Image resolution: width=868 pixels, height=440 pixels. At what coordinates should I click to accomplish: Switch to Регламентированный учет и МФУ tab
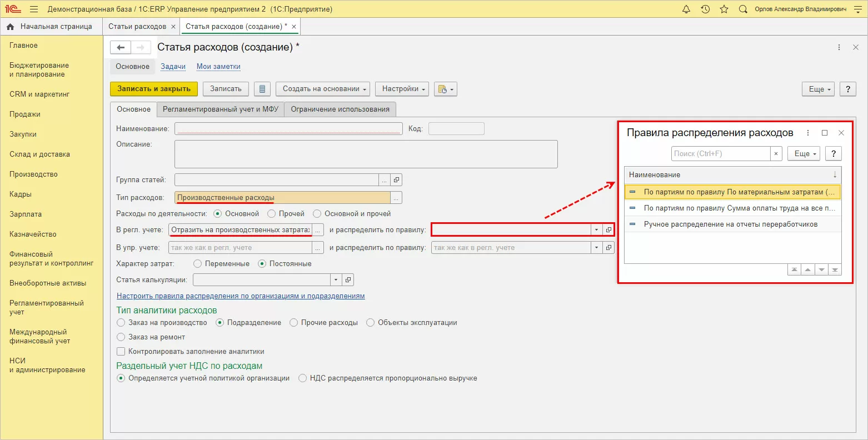coord(220,109)
